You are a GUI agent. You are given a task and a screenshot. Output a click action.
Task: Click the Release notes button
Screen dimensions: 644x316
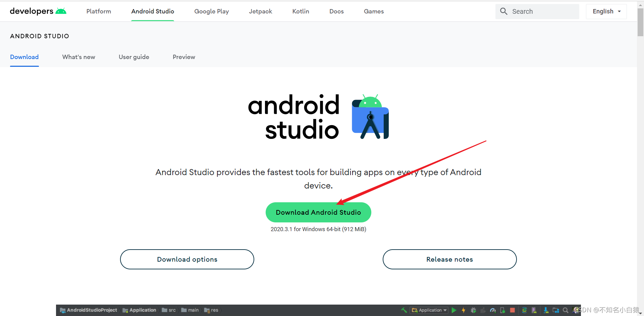[449, 259]
